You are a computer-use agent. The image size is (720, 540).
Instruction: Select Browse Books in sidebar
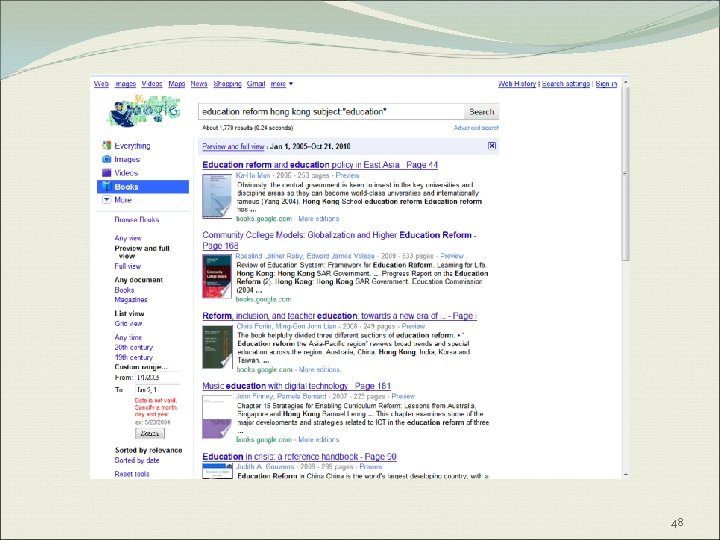[137, 219]
